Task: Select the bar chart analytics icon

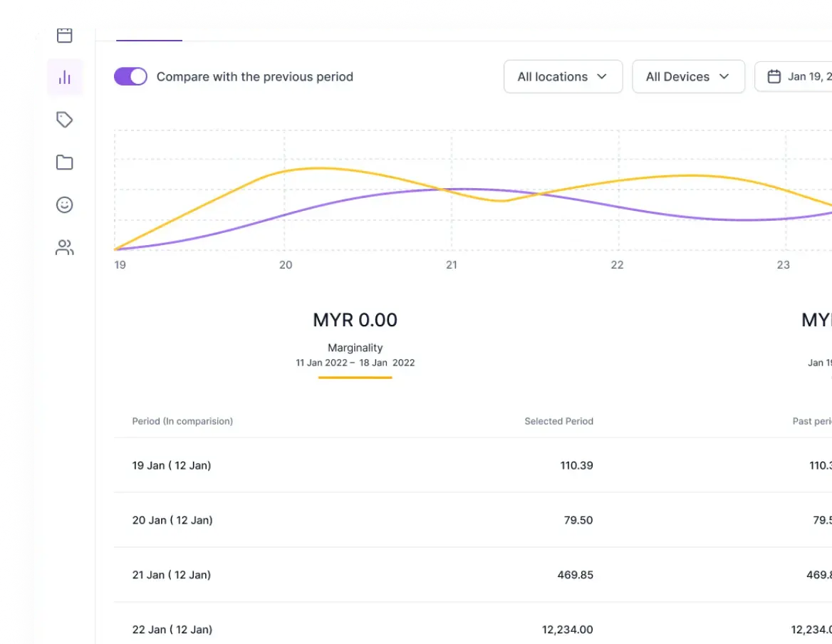Action: pyautogui.click(x=65, y=78)
